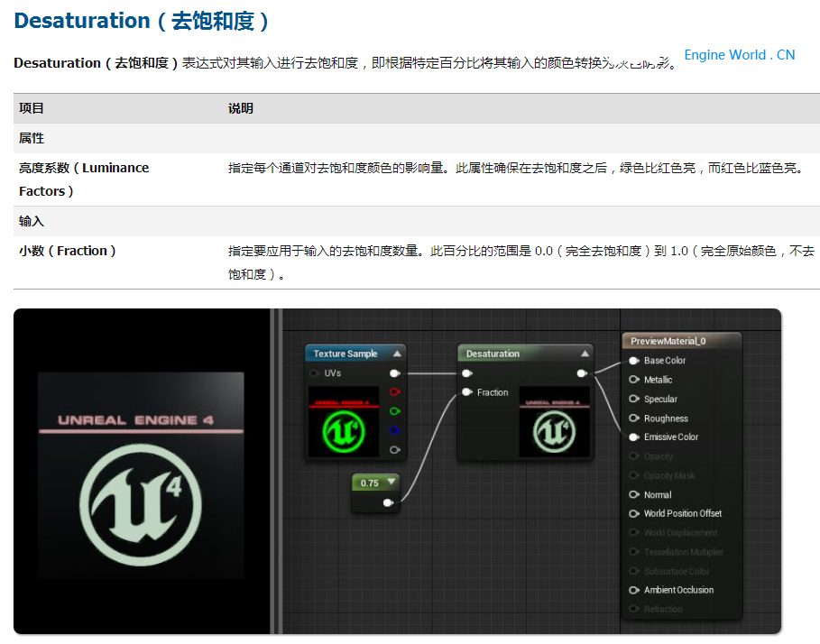Click the red channel output pin

(x=394, y=392)
